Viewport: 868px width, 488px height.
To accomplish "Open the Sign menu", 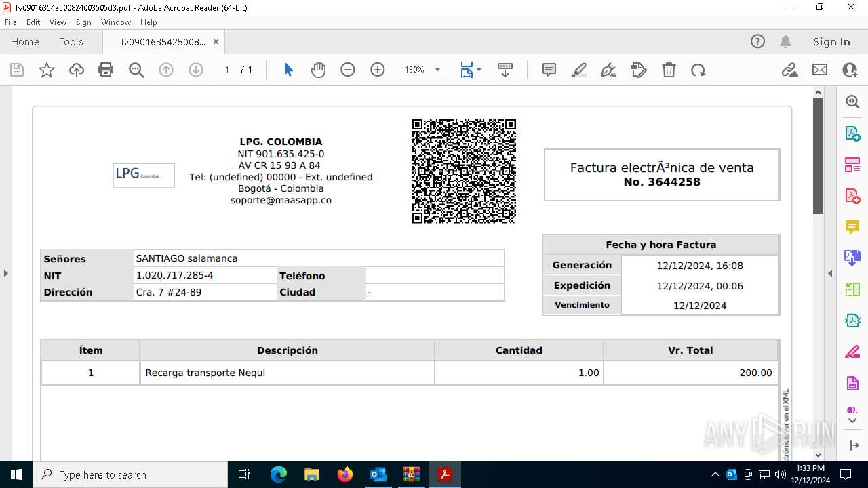I will click(83, 22).
